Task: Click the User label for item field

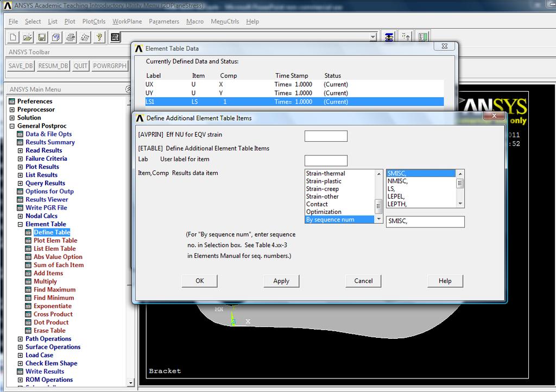Action: (x=326, y=161)
